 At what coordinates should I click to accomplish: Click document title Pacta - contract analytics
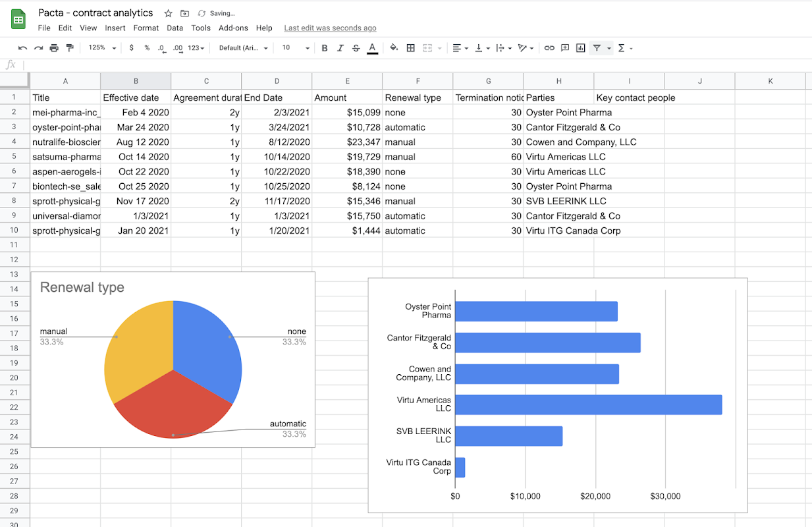pos(95,13)
